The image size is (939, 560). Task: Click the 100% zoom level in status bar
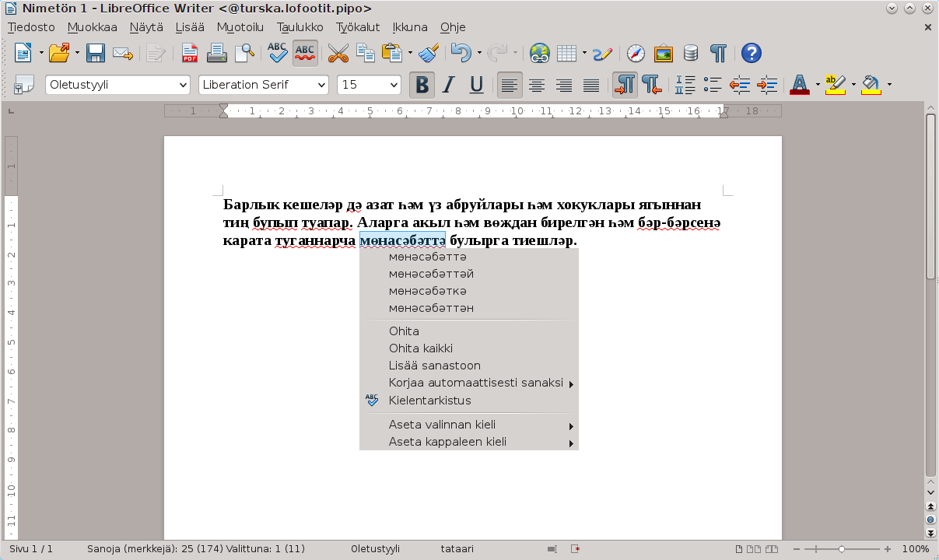[916, 548]
